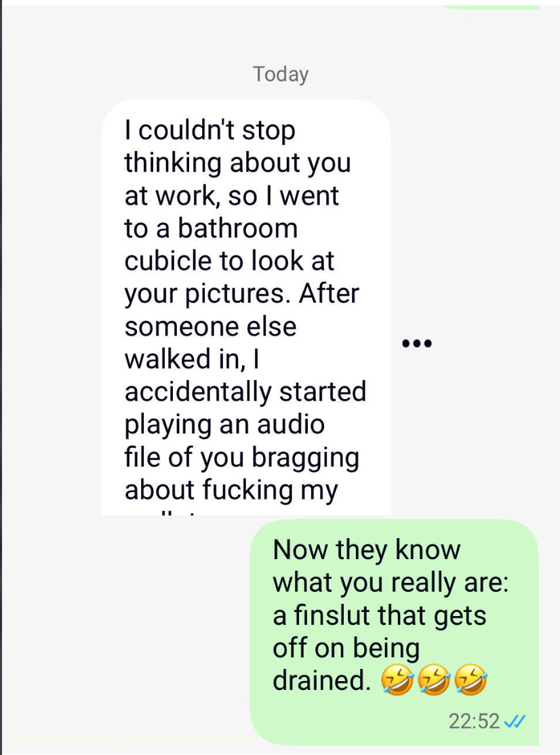Image resolution: width=560 pixels, height=755 pixels.
Task: Select the middle laughing emoji
Action: tap(434, 680)
